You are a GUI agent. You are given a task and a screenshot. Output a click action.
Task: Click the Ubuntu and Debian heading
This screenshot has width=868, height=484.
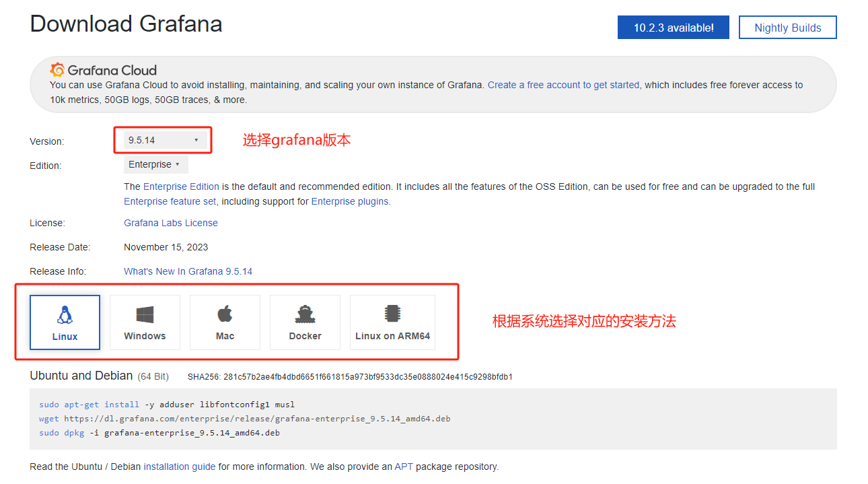[81, 376]
